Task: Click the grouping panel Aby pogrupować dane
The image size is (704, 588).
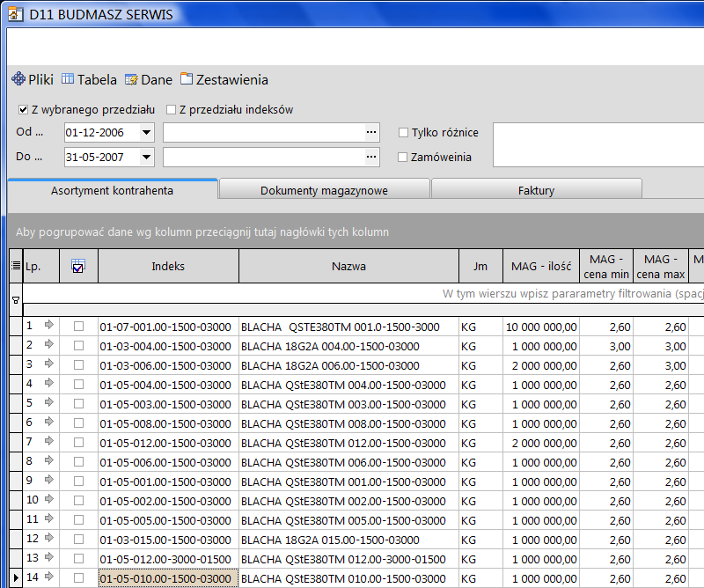Action: tap(356, 232)
